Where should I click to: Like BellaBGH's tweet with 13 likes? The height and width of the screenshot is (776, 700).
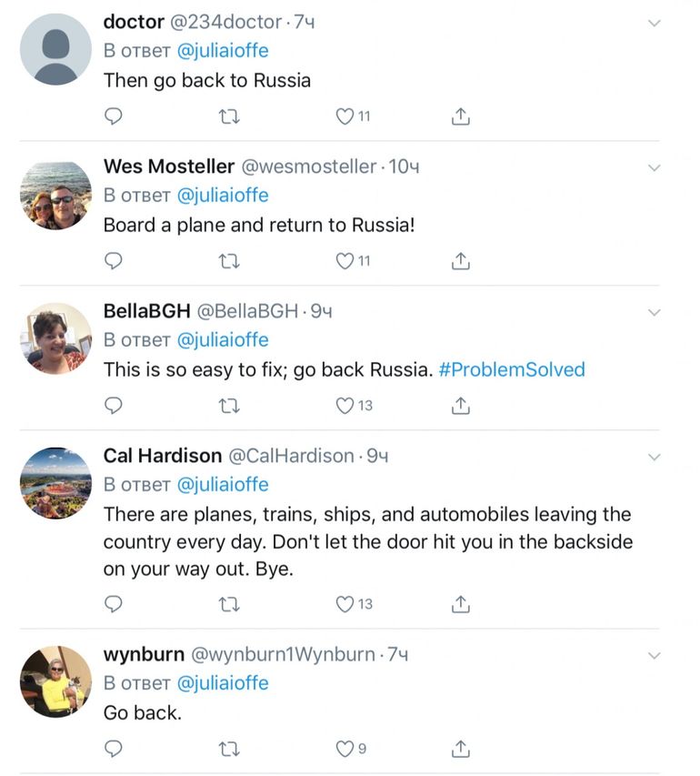coord(345,406)
